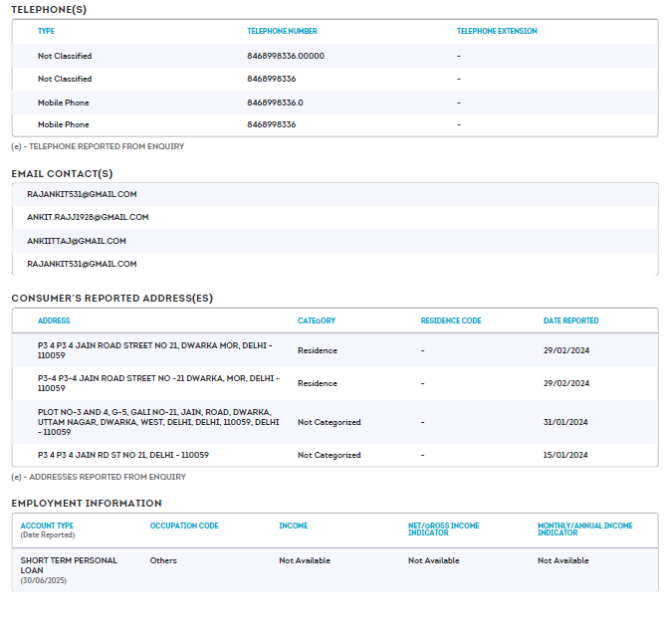Click the DATE REPORTED column header in address table
This screenshot has width=672, height=634.
pos(570,320)
